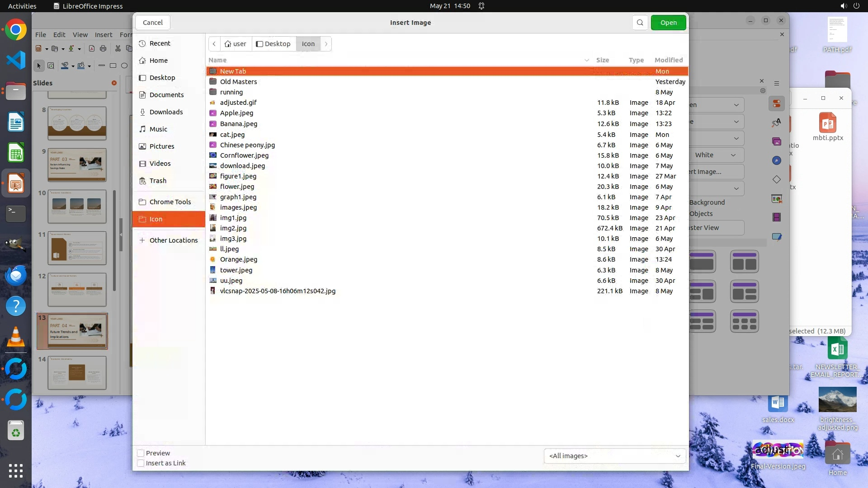Add Other Locations plus icon
Screen dimensions: 868x488
142,240
